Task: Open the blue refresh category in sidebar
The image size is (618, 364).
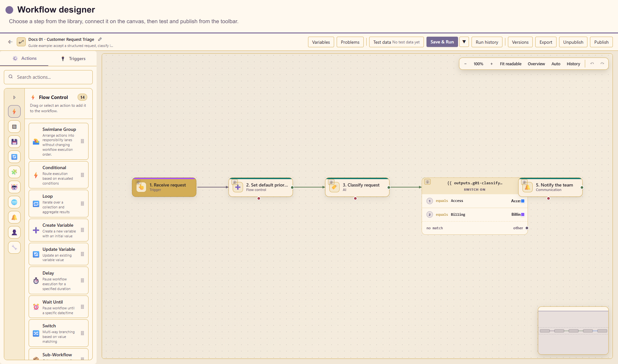Action: click(x=14, y=157)
